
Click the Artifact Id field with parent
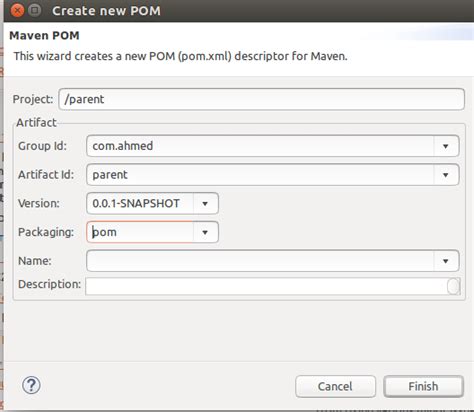pyautogui.click(x=260, y=175)
